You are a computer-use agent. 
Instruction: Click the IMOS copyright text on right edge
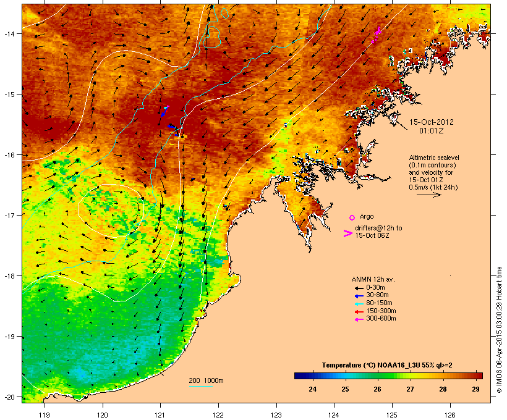pos(499,330)
